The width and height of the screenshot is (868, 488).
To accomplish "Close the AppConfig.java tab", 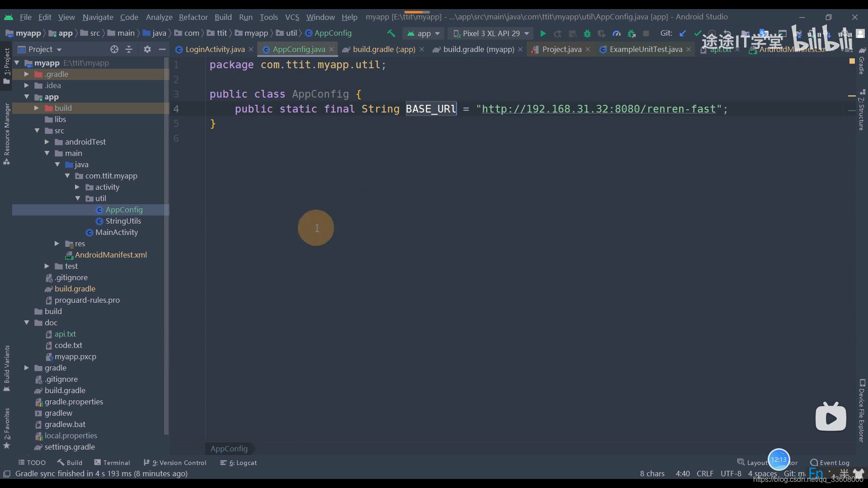I will click(331, 49).
